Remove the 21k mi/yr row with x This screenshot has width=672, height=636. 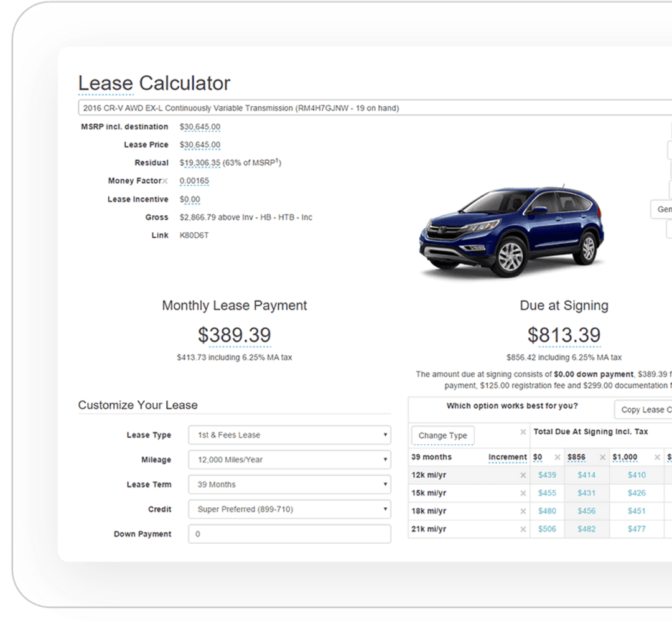pos(523,530)
